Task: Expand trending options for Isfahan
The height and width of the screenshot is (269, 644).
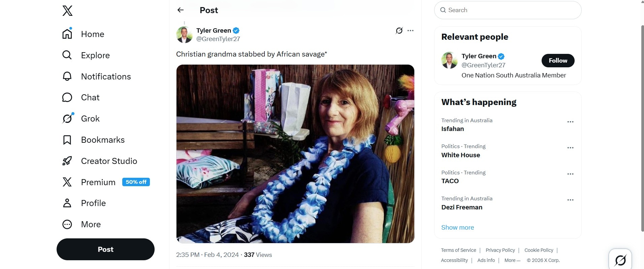Action: pyautogui.click(x=570, y=122)
